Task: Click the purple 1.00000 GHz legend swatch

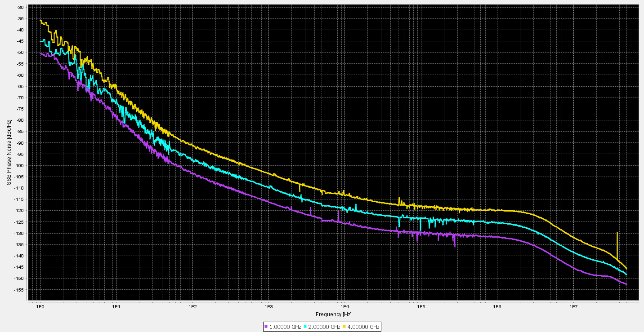Action: coord(266,327)
